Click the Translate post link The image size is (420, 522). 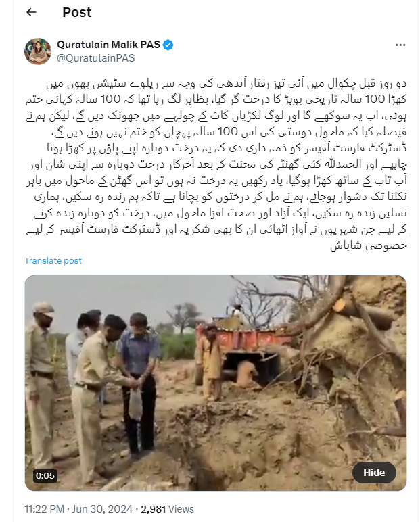click(53, 261)
